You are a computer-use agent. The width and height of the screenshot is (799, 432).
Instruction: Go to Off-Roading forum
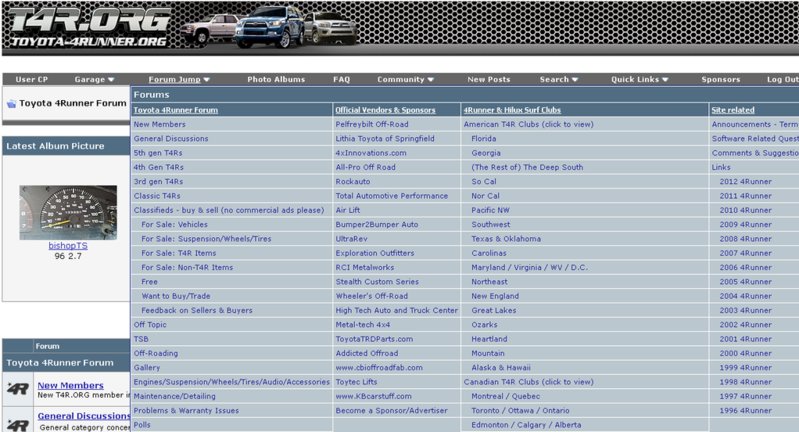tap(156, 353)
